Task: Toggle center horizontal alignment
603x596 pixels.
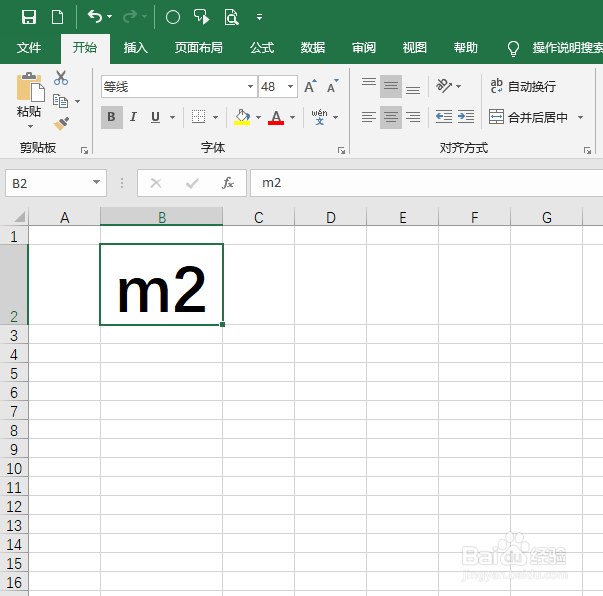Action: (x=391, y=117)
